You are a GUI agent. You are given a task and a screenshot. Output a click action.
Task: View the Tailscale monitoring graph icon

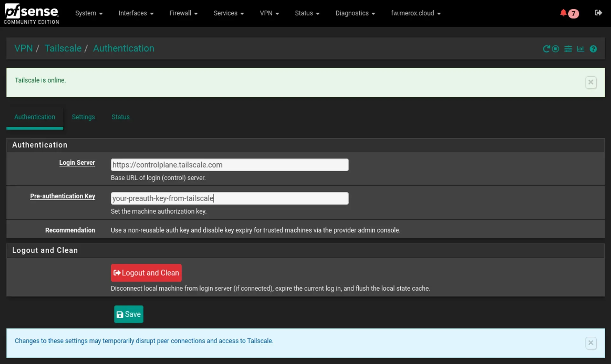(580, 49)
